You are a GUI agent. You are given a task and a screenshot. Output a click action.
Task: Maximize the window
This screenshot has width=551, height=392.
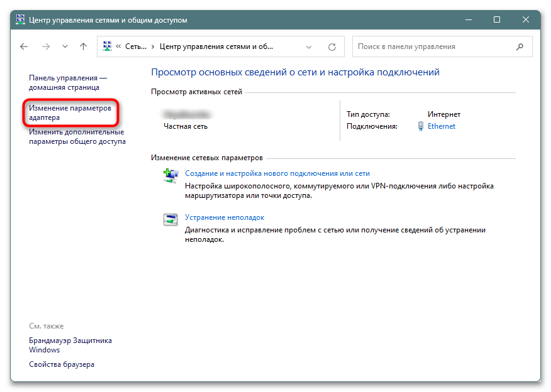point(497,19)
